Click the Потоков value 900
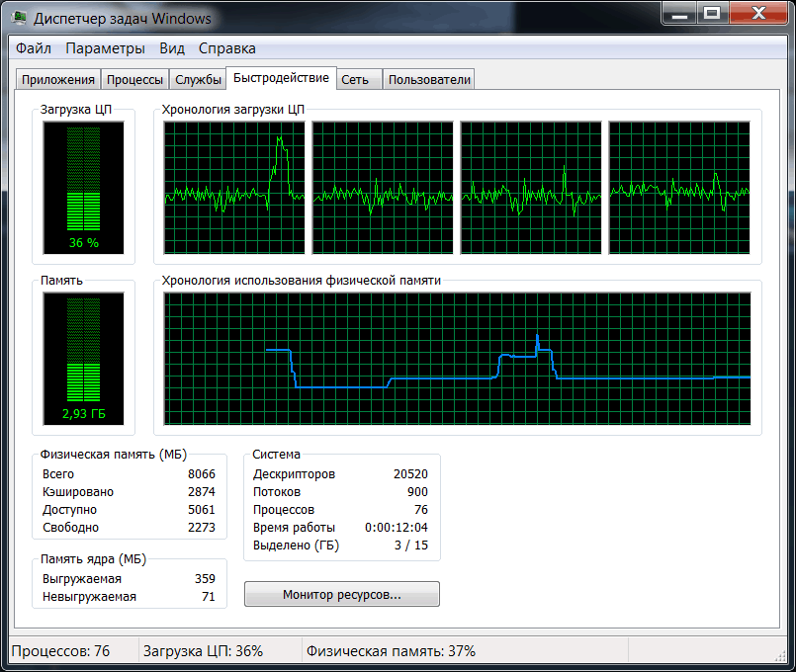Image resolution: width=796 pixels, height=672 pixels. pos(417,492)
